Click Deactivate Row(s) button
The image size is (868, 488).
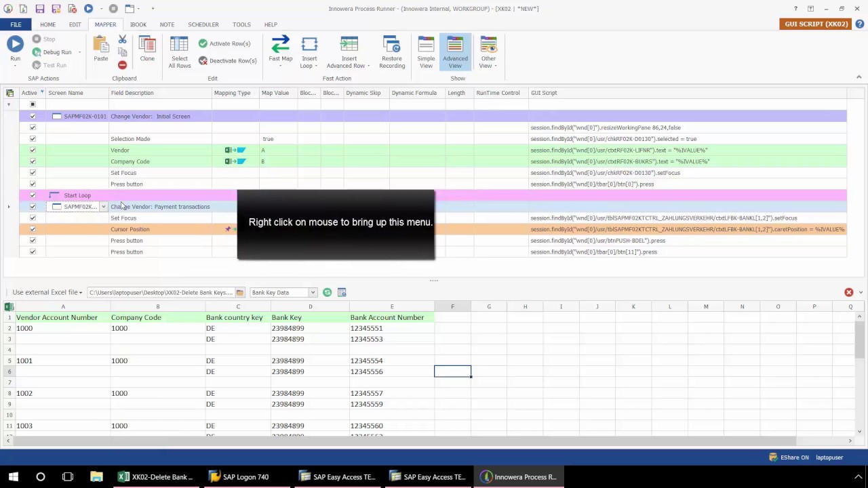(227, 60)
